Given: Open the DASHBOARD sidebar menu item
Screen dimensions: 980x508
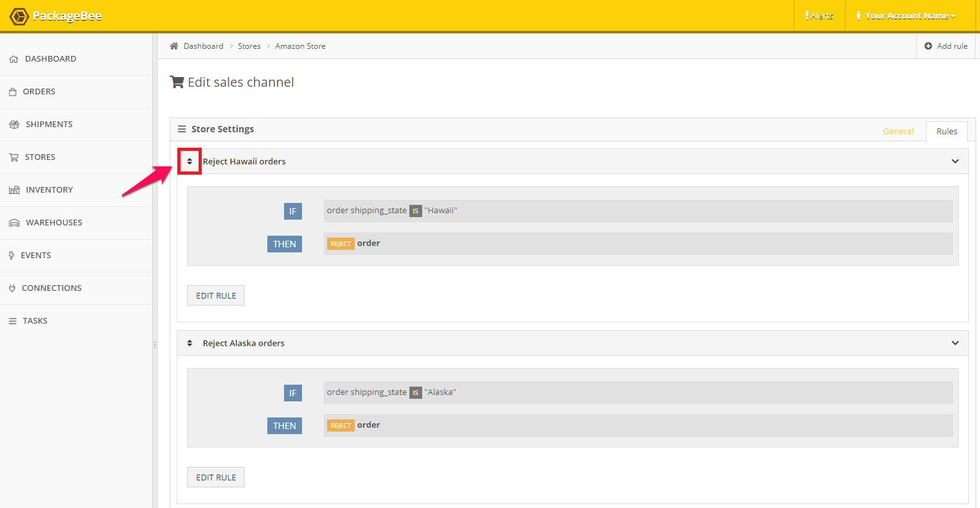Looking at the screenshot, I should [x=76, y=59].
